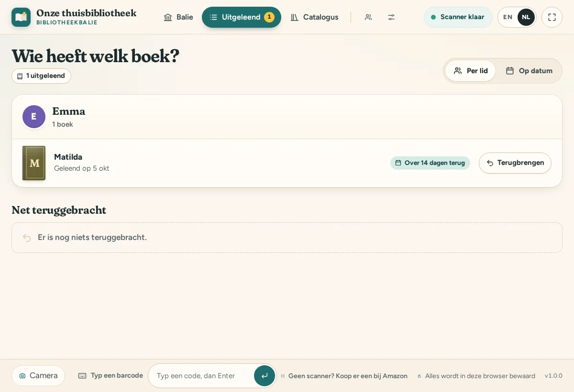
Task: Open the settings sliders icon
Action: (x=391, y=17)
